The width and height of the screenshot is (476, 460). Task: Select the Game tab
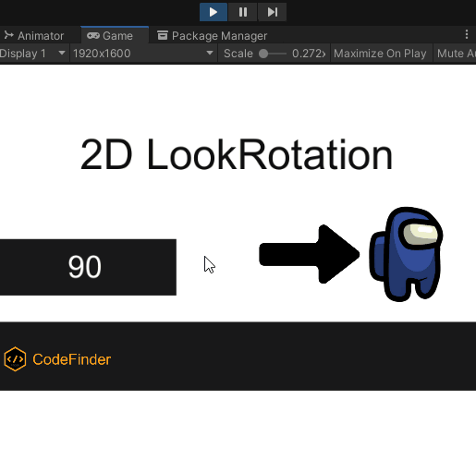pos(115,35)
